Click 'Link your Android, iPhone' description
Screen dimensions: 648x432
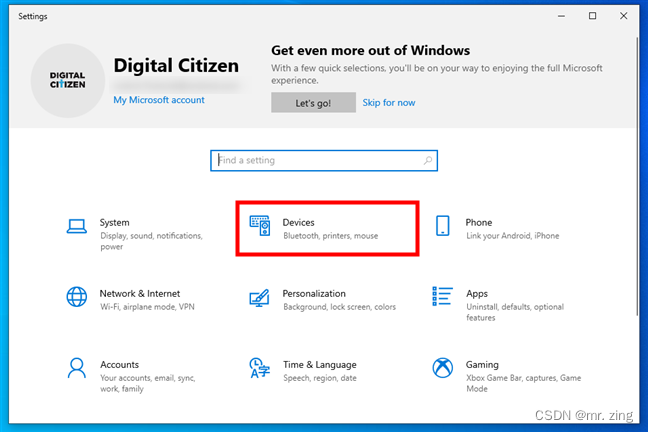[x=512, y=236]
